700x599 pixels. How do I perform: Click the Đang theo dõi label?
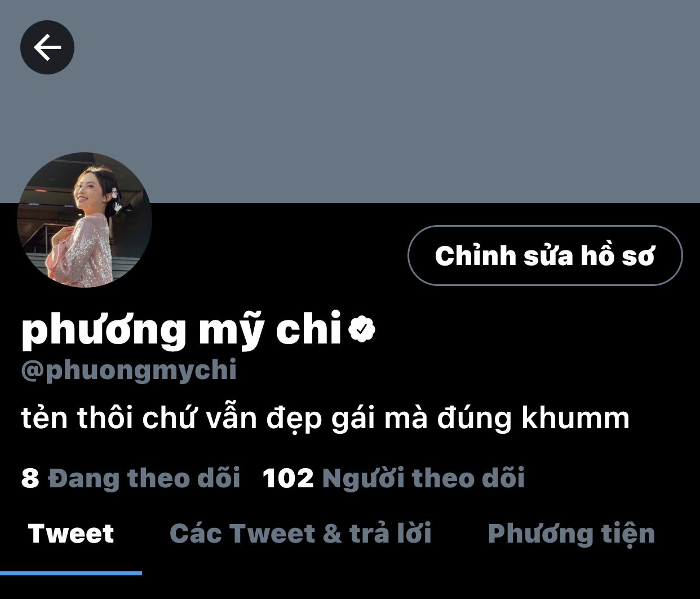click(x=144, y=478)
